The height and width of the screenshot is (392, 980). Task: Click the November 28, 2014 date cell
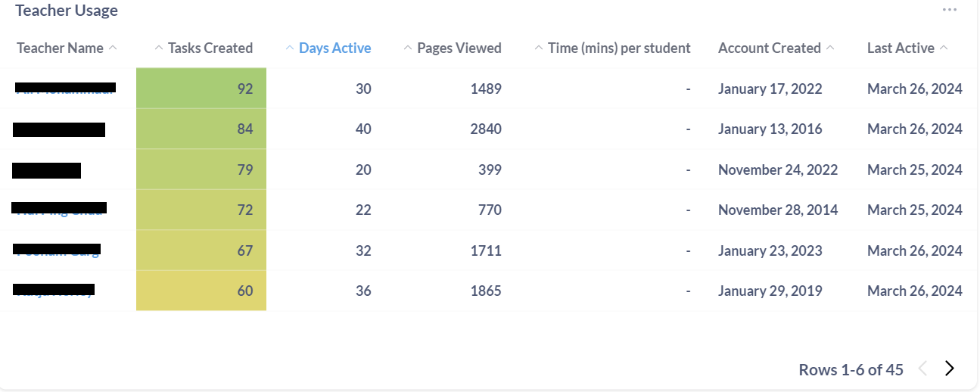pos(777,210)
